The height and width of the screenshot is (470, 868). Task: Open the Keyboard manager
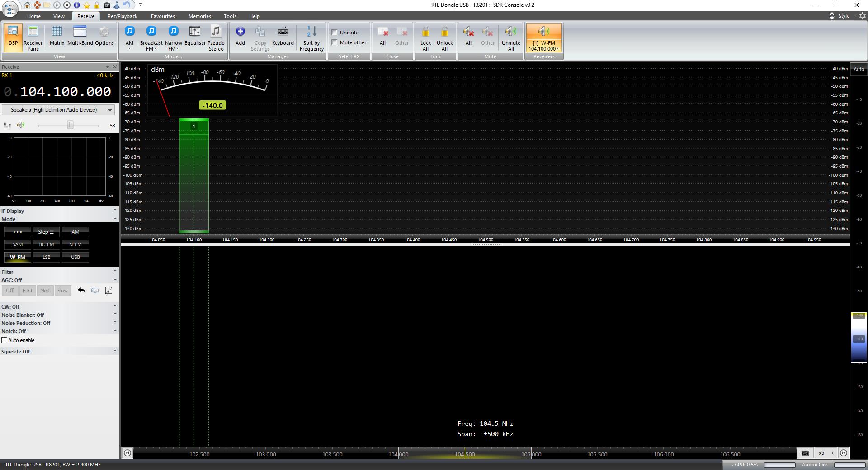(x=283, y=36)
